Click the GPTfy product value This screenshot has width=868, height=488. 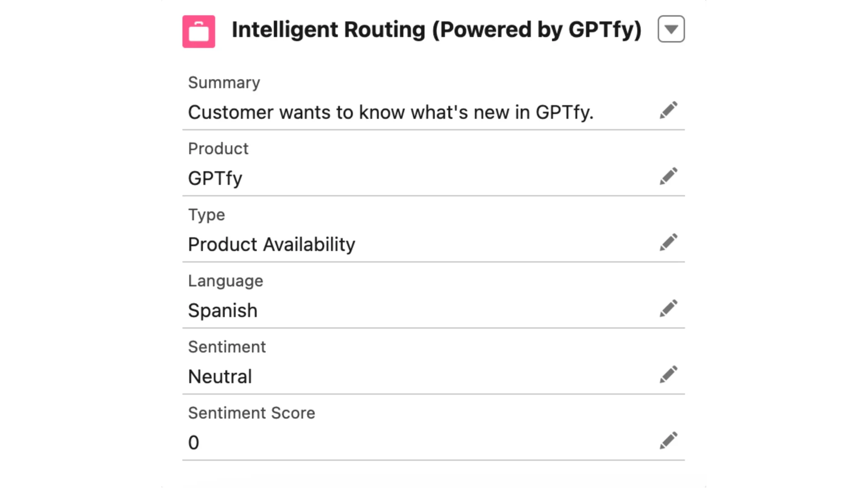[215, 178]
